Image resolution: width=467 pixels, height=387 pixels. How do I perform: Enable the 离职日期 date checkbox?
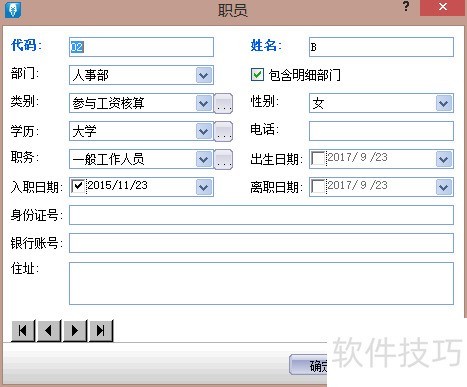(318, 186)
